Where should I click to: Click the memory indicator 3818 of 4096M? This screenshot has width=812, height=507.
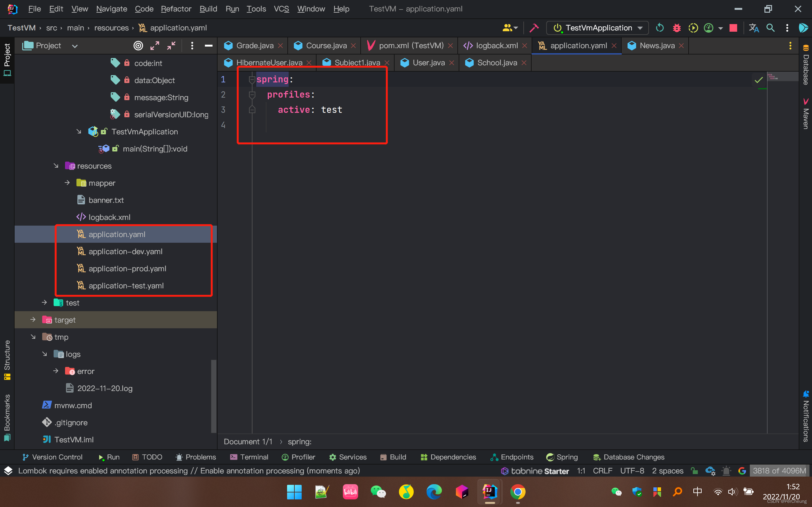point(779,471)
